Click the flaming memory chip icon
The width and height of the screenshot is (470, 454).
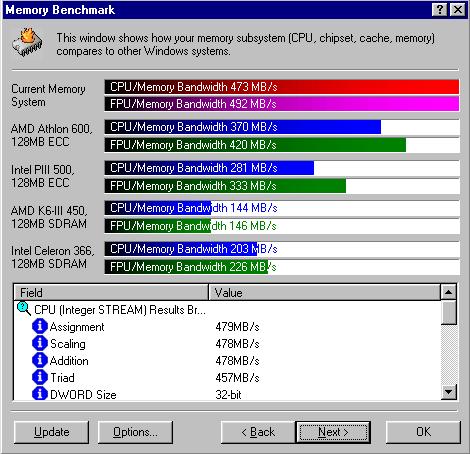click(x=27, y=43)
